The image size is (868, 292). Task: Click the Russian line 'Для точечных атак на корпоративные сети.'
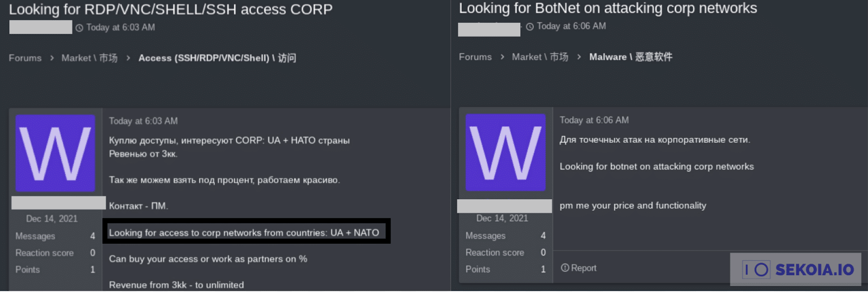(x=655, y=140)
